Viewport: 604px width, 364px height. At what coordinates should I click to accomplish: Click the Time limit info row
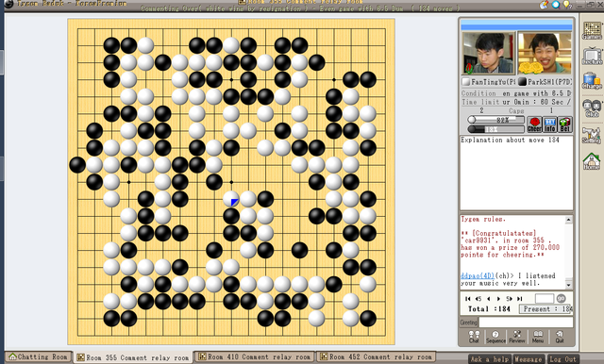pyautogui.click(x=516, y=102)
